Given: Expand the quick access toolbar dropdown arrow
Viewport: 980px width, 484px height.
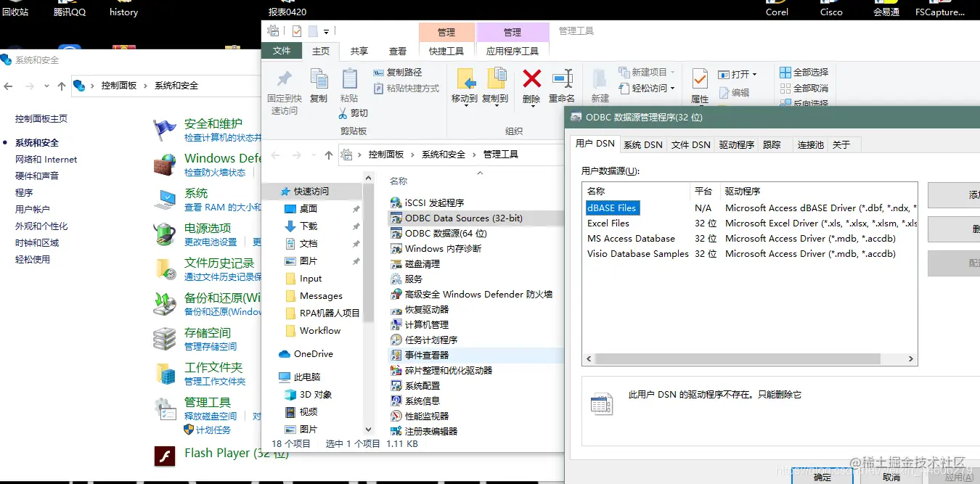Looking at the screenshot, I should pyautogui.click(x=326, y=31).
